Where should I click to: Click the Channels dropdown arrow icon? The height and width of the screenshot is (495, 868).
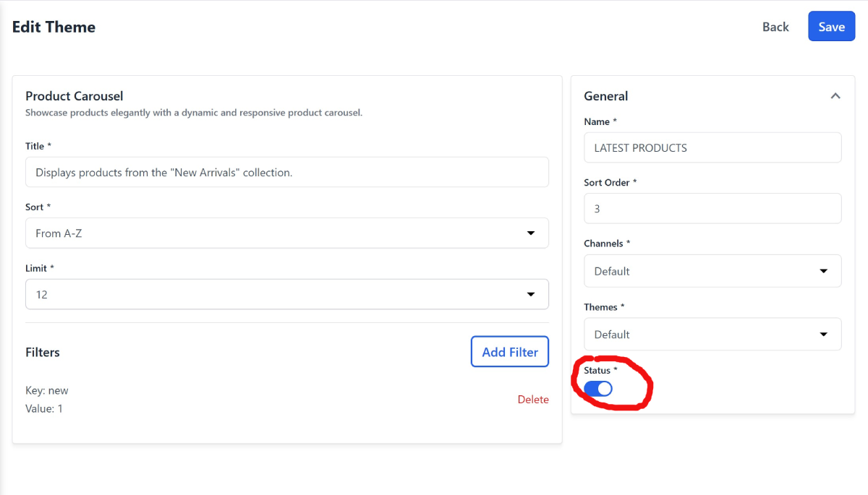click(823, 271)
